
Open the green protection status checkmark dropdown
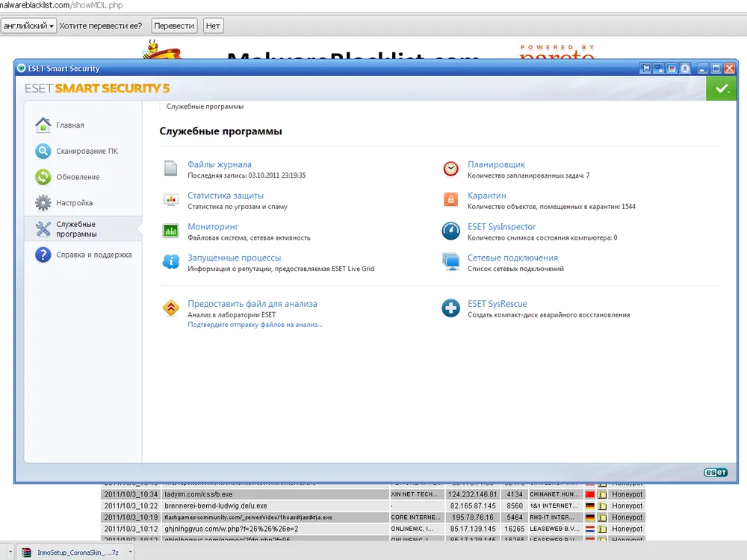[x=721, y=89]
